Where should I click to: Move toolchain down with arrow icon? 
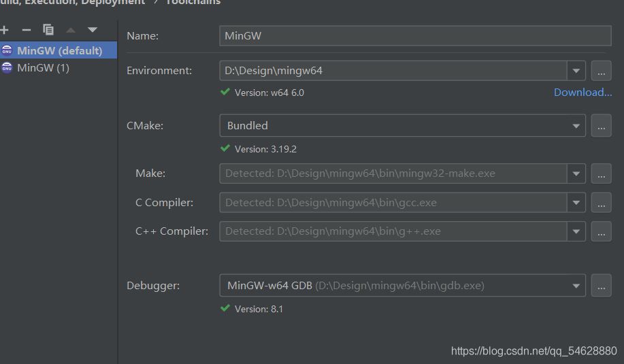click(x=93, y=30)
